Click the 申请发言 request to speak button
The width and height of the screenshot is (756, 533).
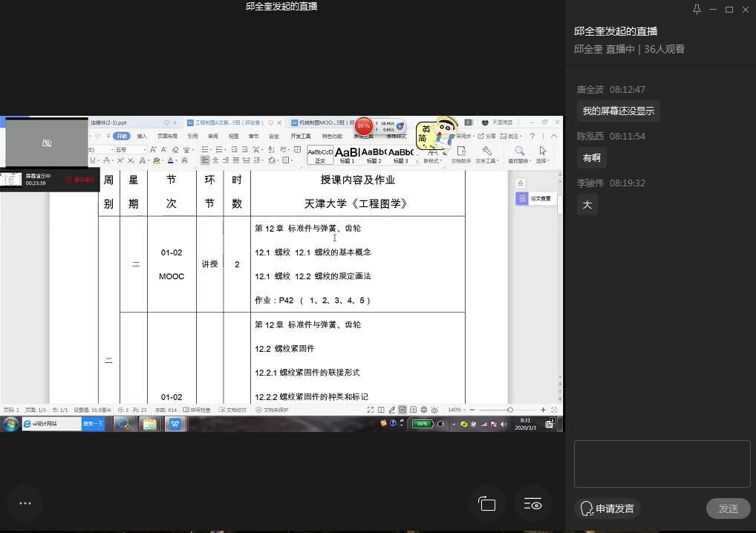tap(608, 509)
